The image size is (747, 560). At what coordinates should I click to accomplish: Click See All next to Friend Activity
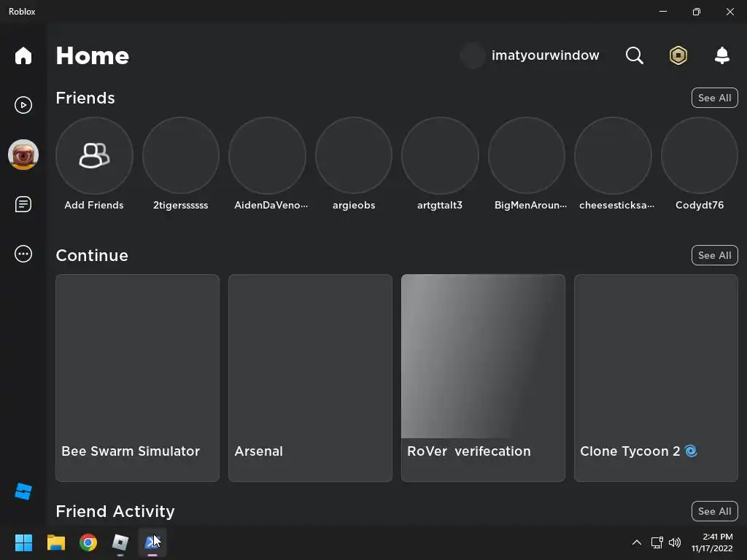(715, 511)
